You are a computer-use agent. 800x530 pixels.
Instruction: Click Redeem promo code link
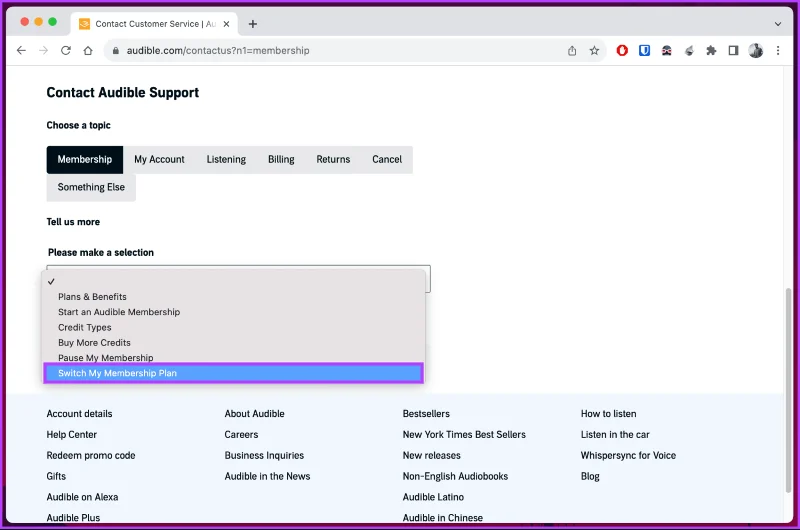pos(91,456)
